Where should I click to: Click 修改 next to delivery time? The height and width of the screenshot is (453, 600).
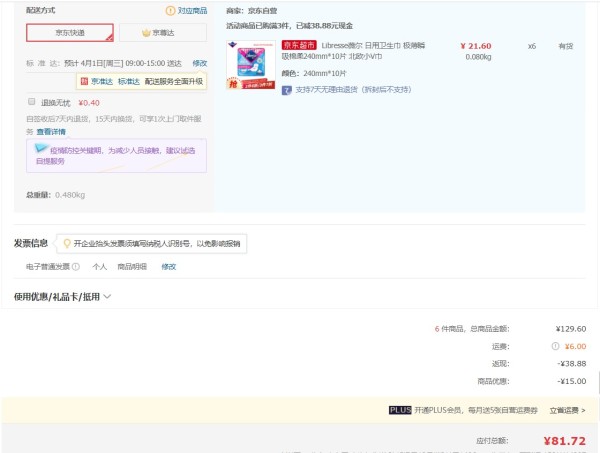point(199,63)
